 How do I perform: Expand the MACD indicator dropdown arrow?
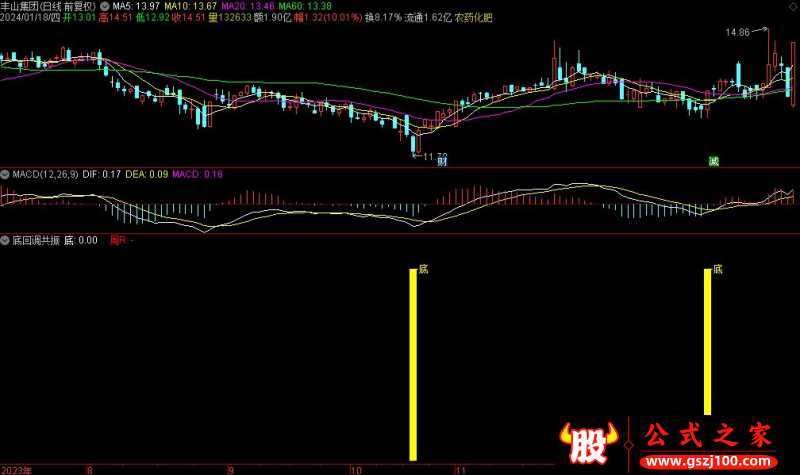tap(5, 174)
